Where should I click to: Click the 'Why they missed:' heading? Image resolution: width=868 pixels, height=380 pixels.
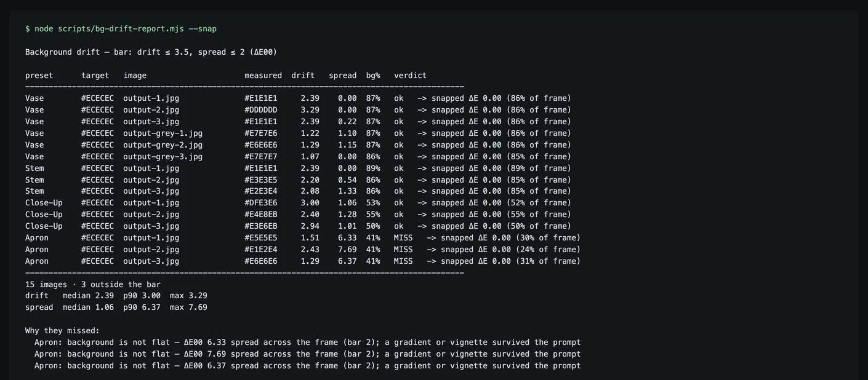click(62, 331)
